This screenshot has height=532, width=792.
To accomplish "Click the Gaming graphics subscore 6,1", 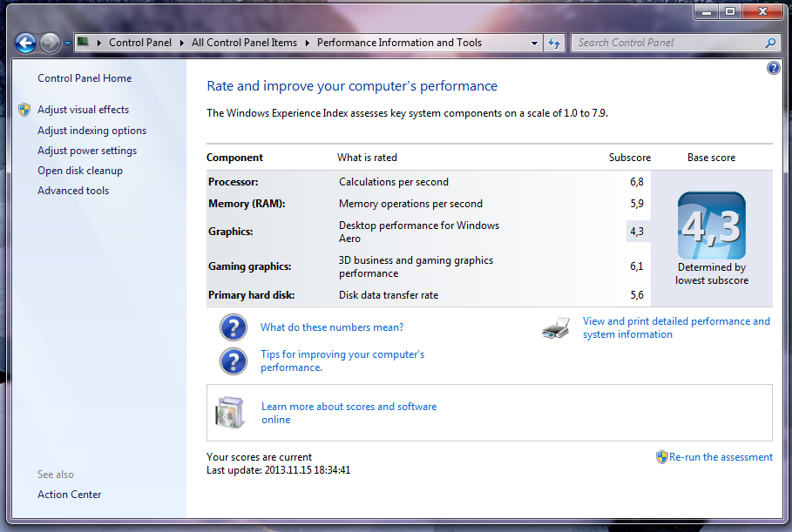I will [636, 266].
